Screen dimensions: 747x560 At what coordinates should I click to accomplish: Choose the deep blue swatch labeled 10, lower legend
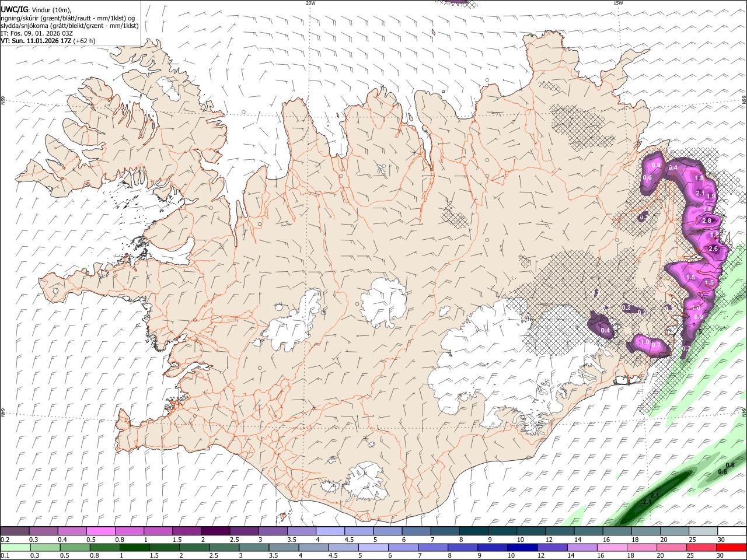523,547
